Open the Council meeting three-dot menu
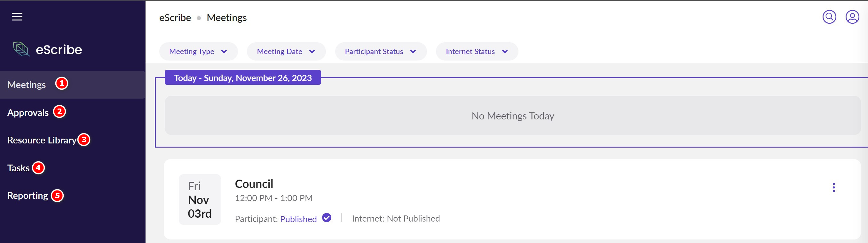This screenshot has height=243, width=868. pos(833,187)
